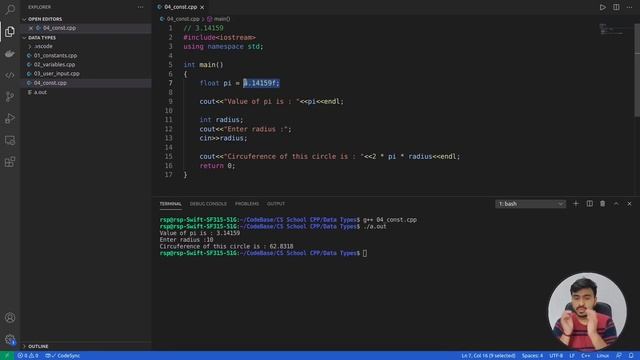Click the code minimap preview
This screenshot has width=640, height=360.
611,29
